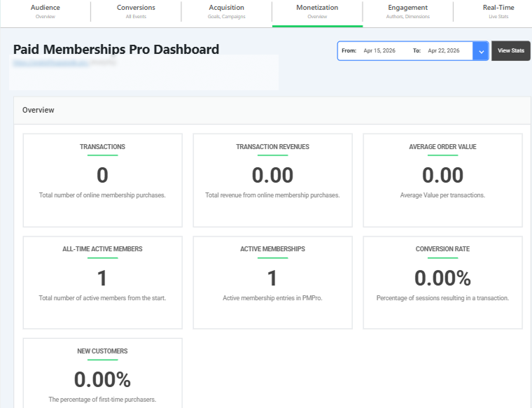The height and width of the screenshot is (408, 532).
Task: Select the Active Memberships value 1
Action: [272, 278]
